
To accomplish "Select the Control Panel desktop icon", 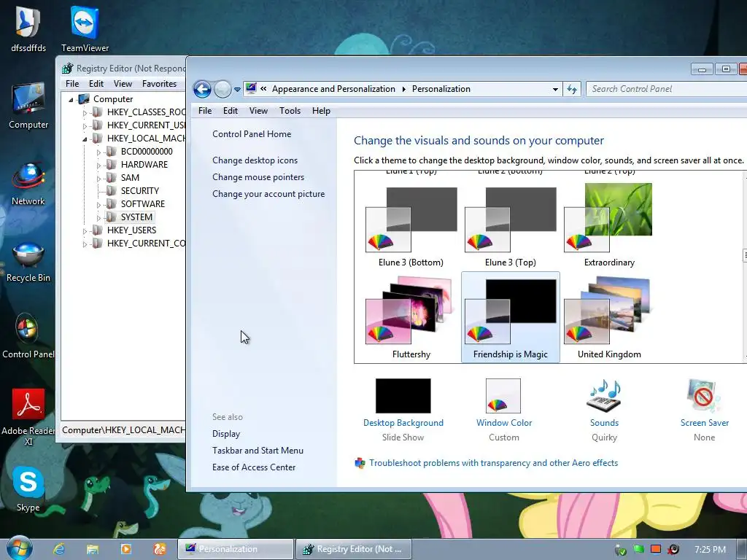I will [x=28, y=335].
